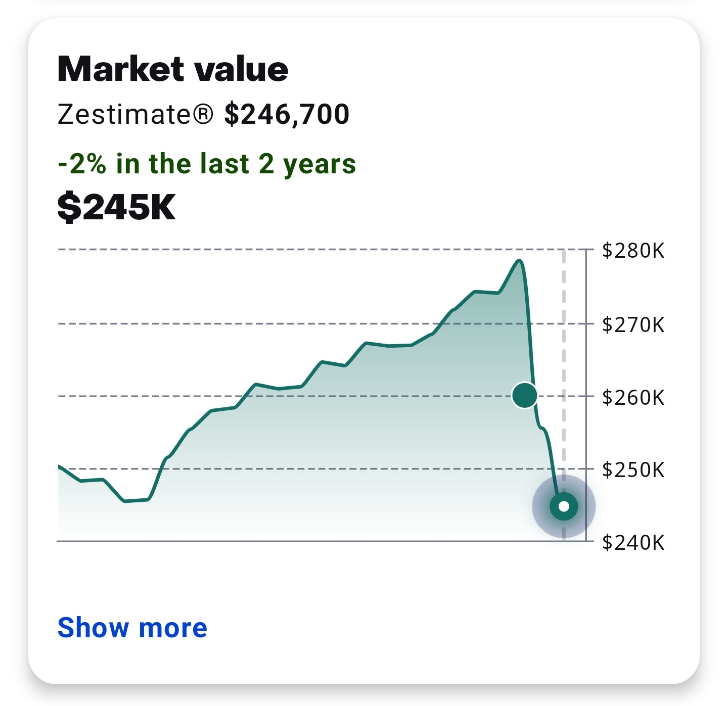
Task: Click the registered trademark symbol after Zestimate
Action: [x=203, y=114]
